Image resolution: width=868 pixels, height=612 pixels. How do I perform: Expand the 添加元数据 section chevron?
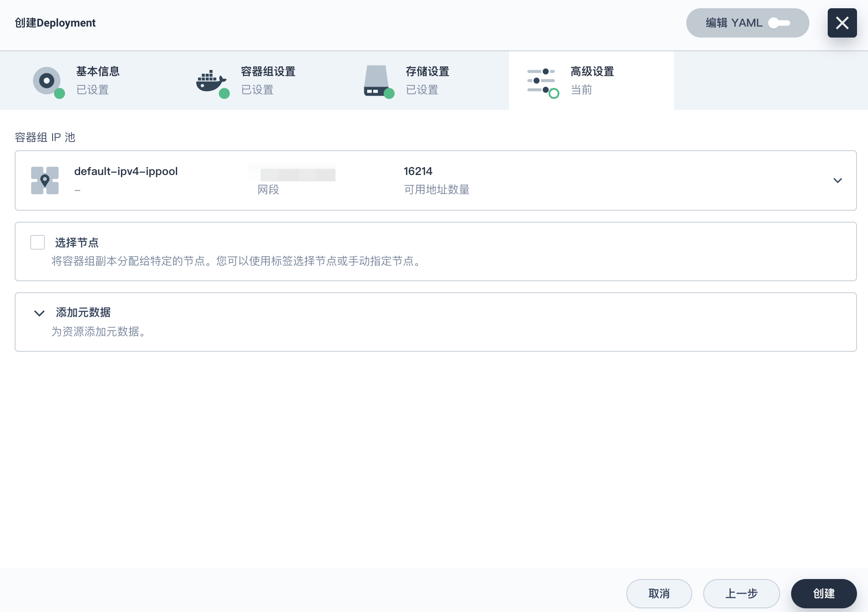click(x=39, y=313)
